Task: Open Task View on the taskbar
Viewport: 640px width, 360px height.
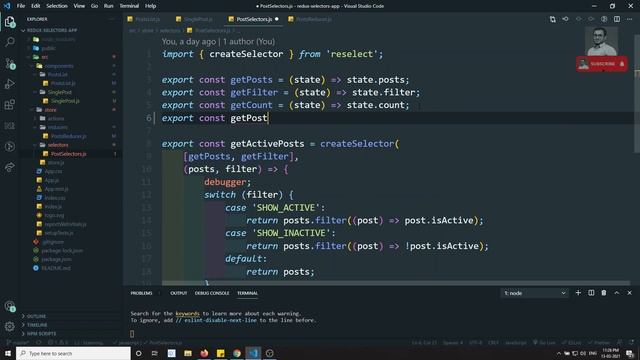Action: 155,353
